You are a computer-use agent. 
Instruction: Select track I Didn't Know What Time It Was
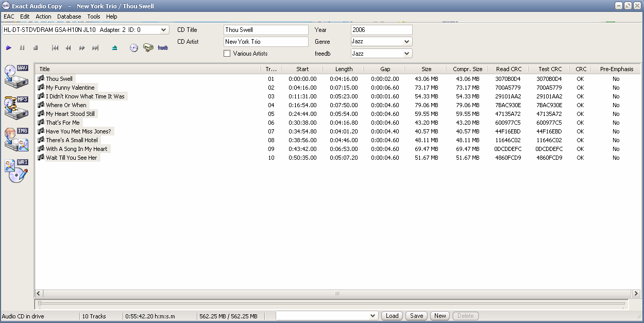click(x=85, y=96)
